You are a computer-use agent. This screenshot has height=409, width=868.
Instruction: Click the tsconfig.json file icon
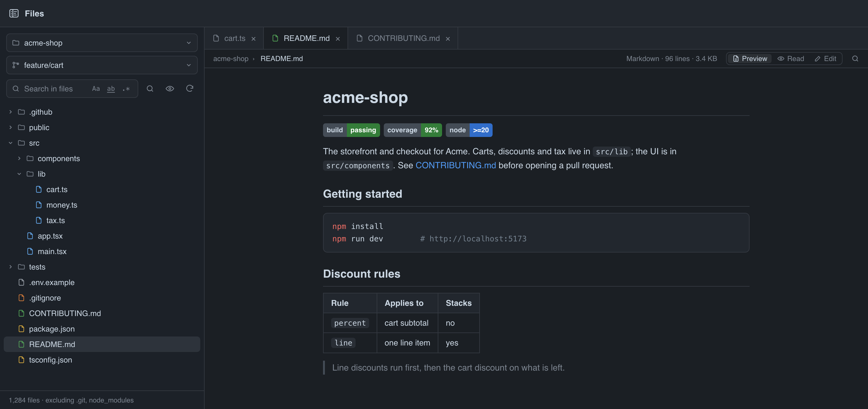[x=21, y=360]
